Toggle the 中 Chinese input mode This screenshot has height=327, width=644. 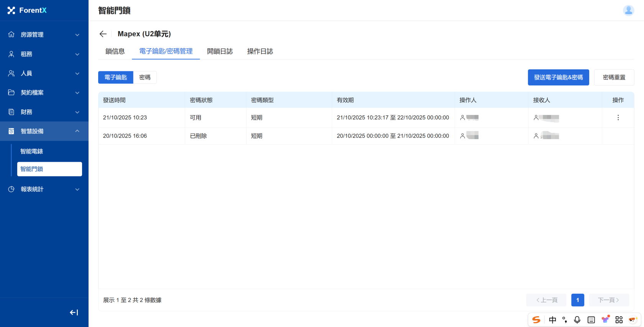tap(552, 320)
